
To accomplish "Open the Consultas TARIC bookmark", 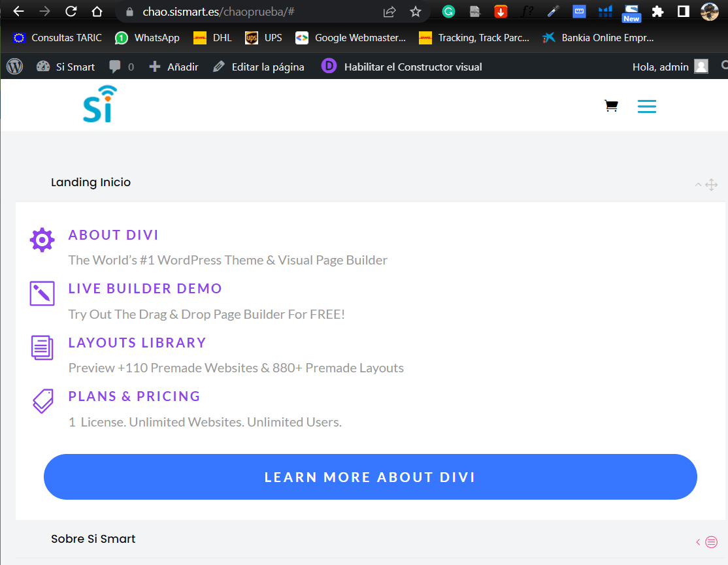I will coord(58,38).
